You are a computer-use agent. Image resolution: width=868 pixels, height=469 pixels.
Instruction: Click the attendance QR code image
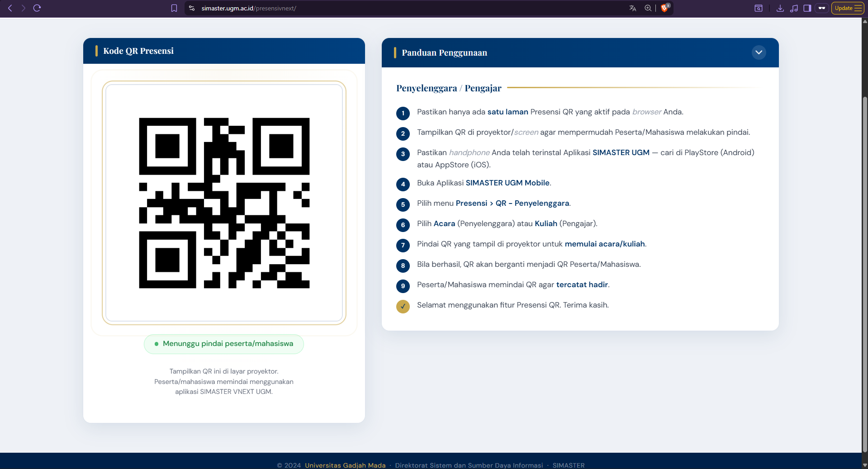(224, 203)
